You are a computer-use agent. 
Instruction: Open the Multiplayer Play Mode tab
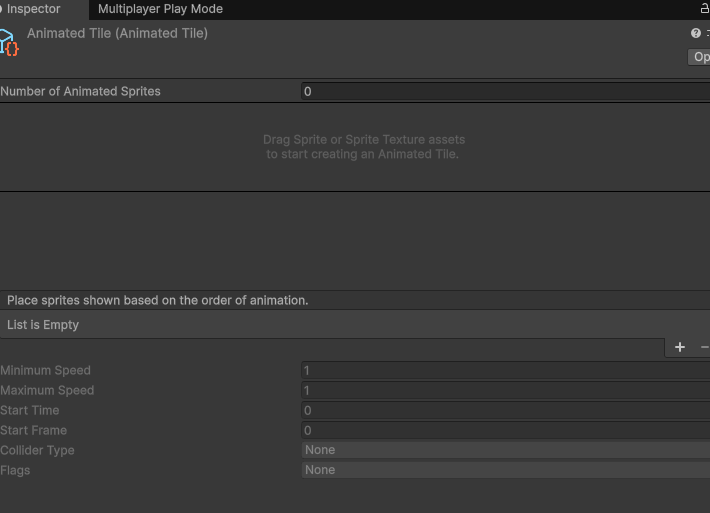click(160, 9)
